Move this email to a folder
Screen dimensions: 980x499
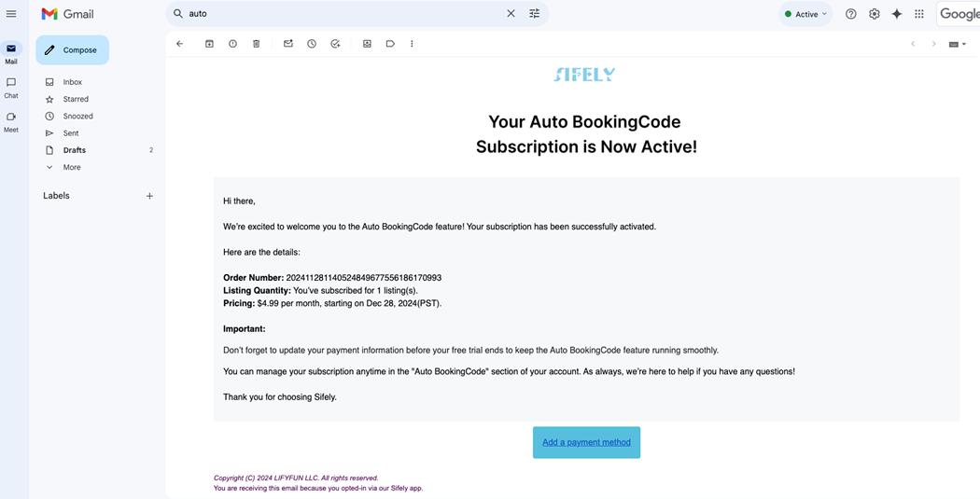pos(367,44)
